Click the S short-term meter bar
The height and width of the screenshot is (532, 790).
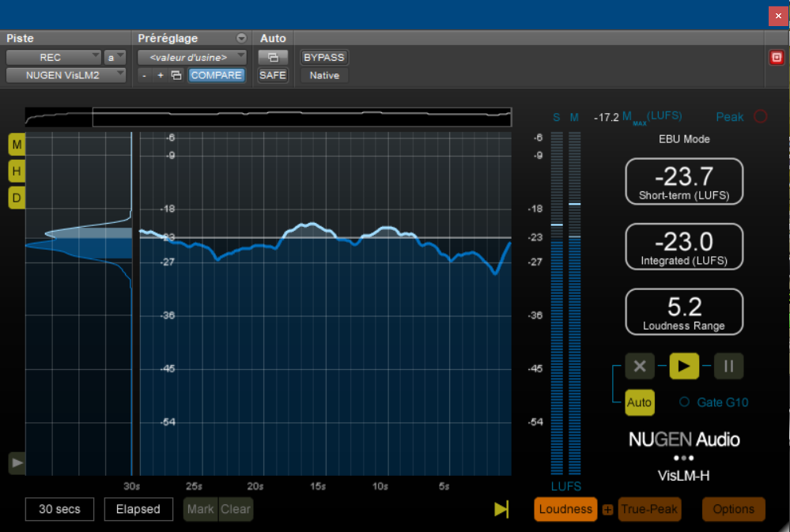(x=557, y=304)
